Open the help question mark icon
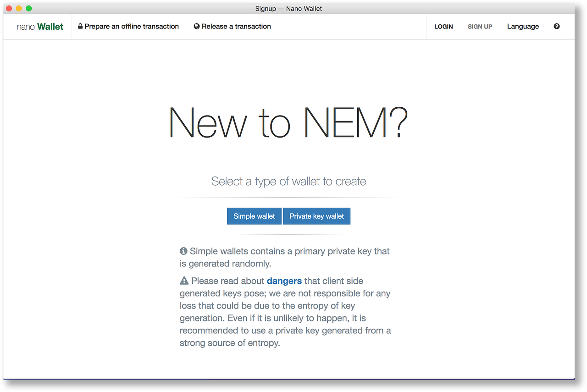Image resolution: width=587 pixels, height=392 pixels. click(x=556, y=26)
